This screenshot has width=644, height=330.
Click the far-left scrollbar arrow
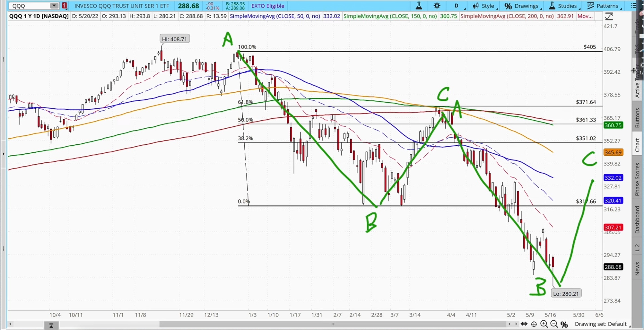tap(10, 324)
